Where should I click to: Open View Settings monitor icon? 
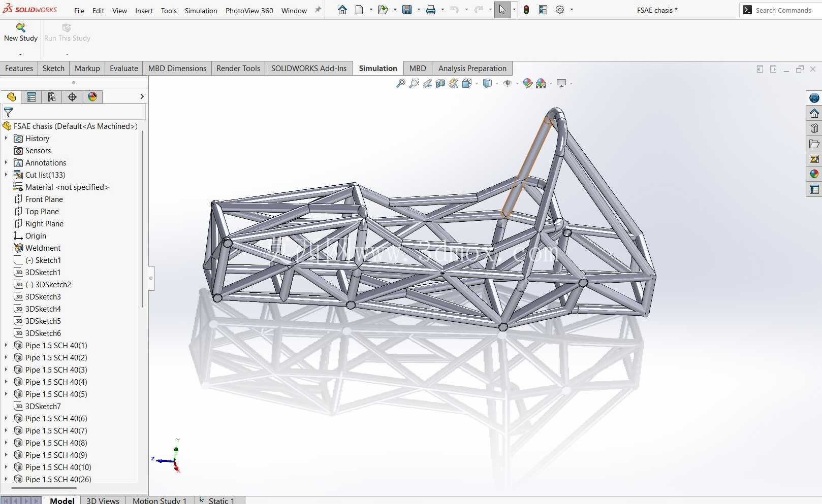[561, 83]
